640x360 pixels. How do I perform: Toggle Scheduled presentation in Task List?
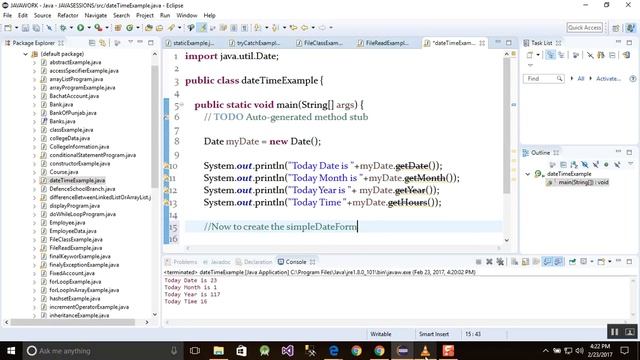click(x=561, y=55)
